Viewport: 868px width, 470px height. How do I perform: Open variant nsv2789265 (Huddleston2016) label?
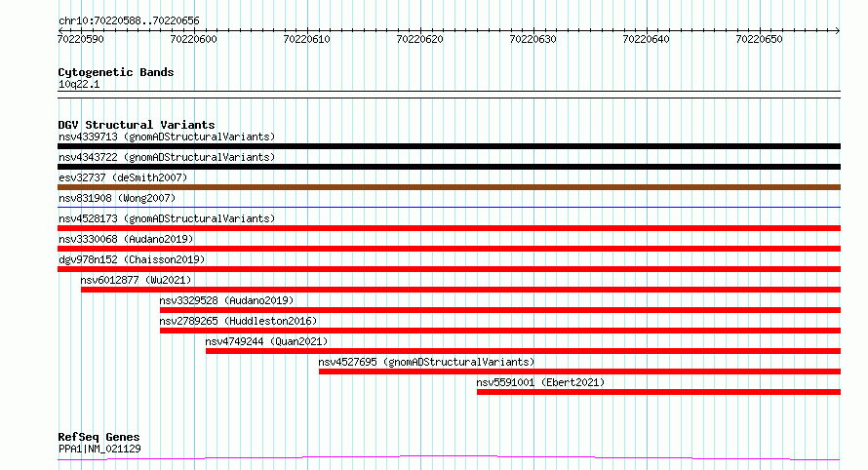[238, 321]
